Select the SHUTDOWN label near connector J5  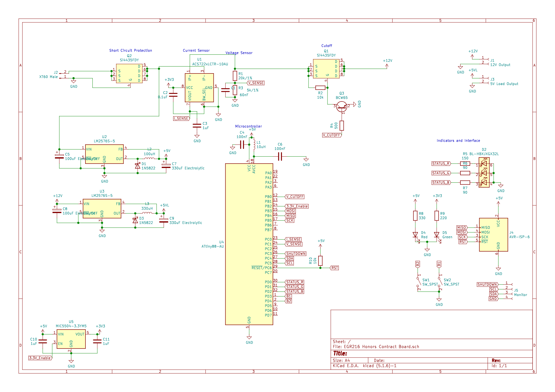tap(487, 284)
